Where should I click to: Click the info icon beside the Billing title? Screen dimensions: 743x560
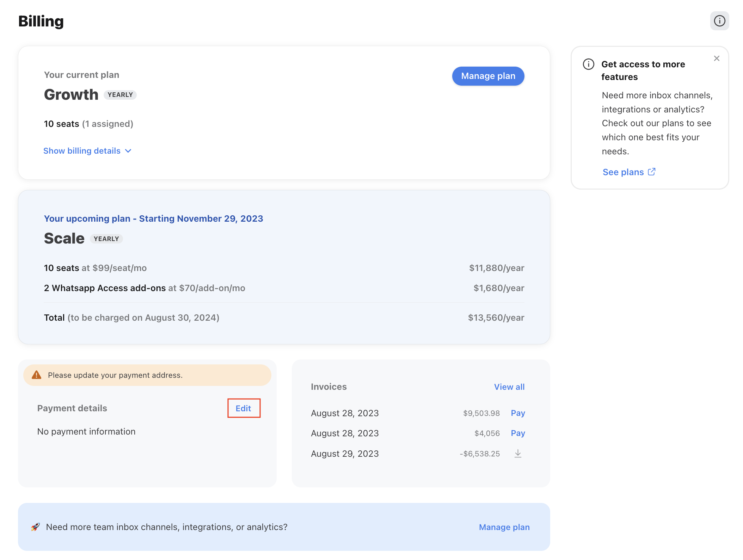click(x=719, y=21)
